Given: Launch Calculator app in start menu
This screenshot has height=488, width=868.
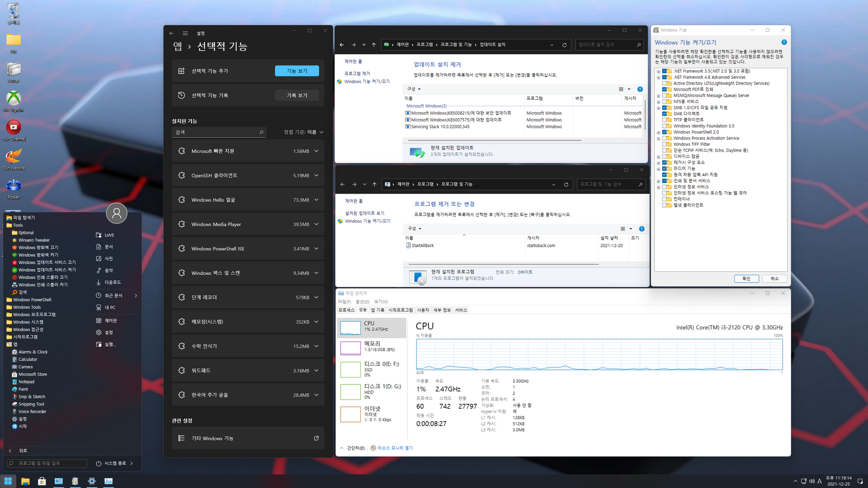Looking at the screenshot, I should [x=24, y=359].
